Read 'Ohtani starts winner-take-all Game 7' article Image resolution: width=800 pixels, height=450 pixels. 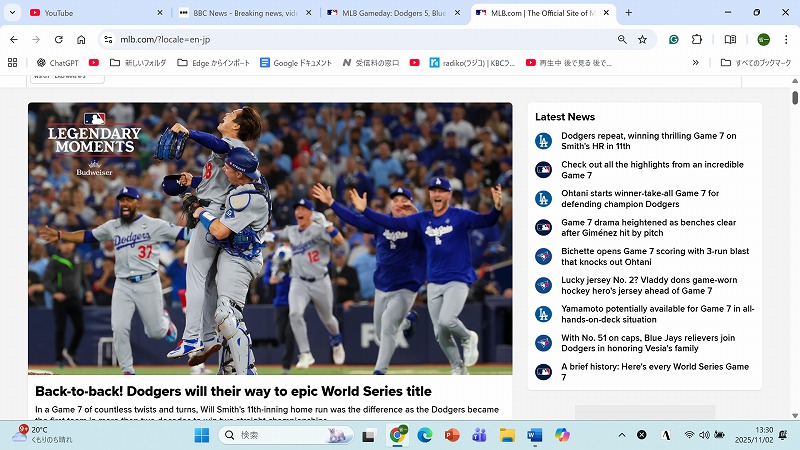coord(640,198)
